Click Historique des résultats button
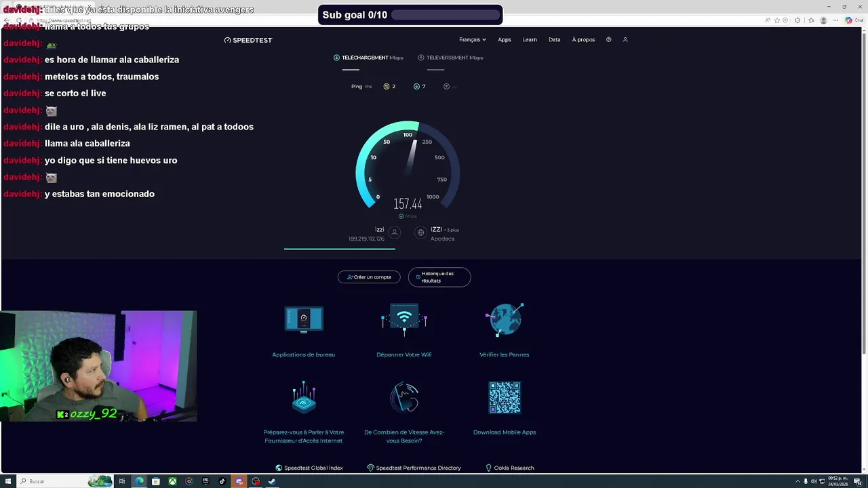Screen dimensions: 868x488 pos(439,277)
